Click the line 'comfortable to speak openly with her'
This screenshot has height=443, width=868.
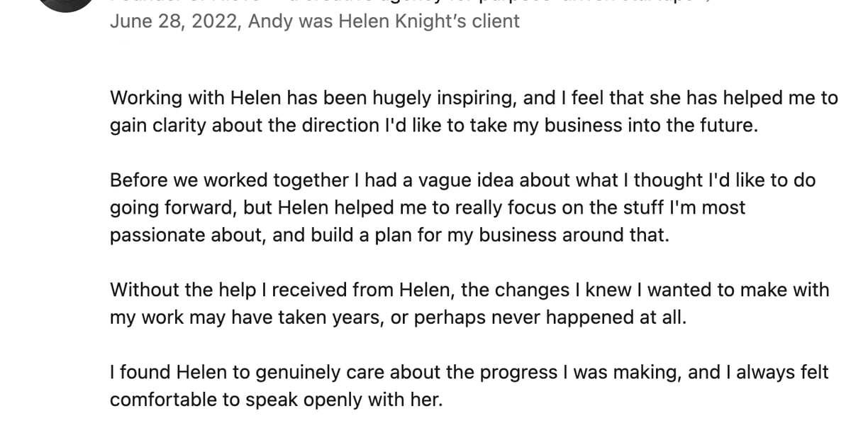pos(276,400)
